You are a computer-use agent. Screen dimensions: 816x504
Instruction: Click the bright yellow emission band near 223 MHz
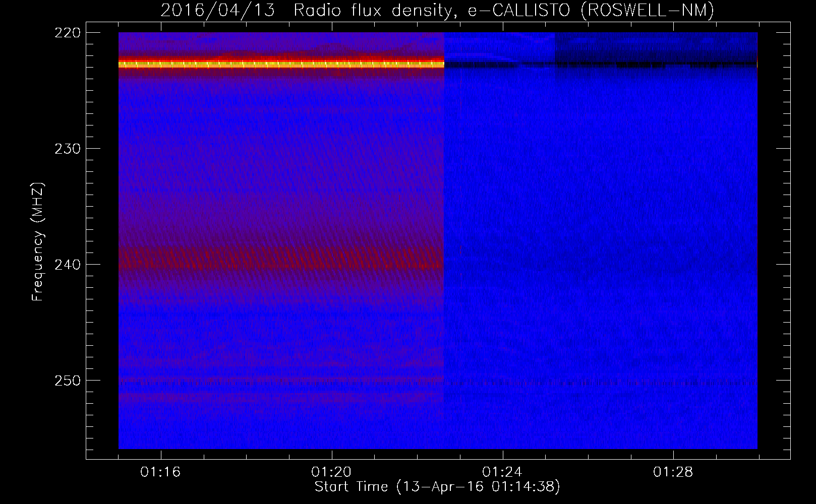[281, 64]
